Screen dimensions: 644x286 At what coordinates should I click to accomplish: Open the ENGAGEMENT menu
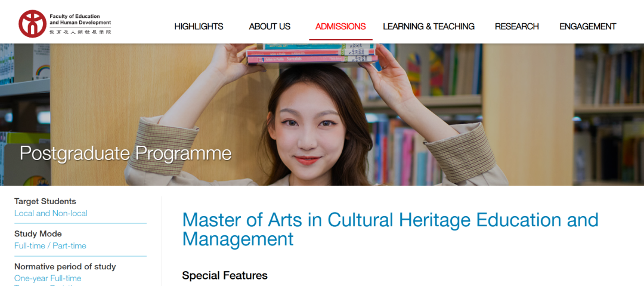pos(588,26)
